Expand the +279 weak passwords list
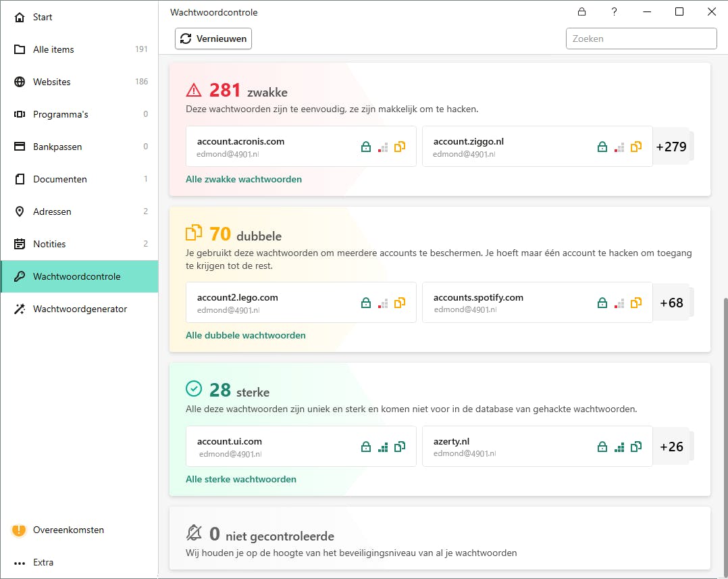Image resolution: width=728 pixels, height=579 pixels. coord(671,147)
